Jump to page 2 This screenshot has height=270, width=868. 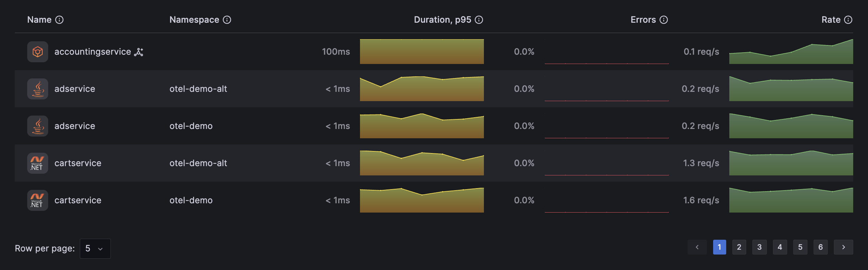pyautogui.click(x=739, y=247)
